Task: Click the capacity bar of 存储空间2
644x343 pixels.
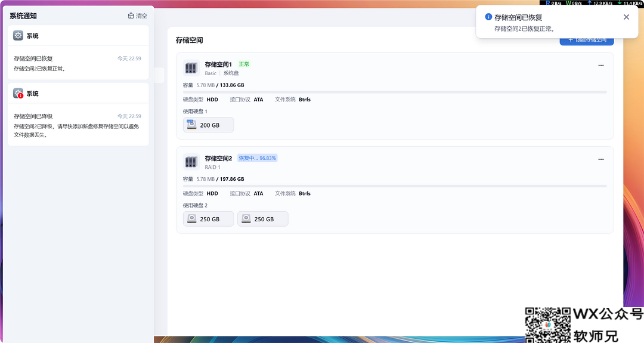Action: click(395, 186)
